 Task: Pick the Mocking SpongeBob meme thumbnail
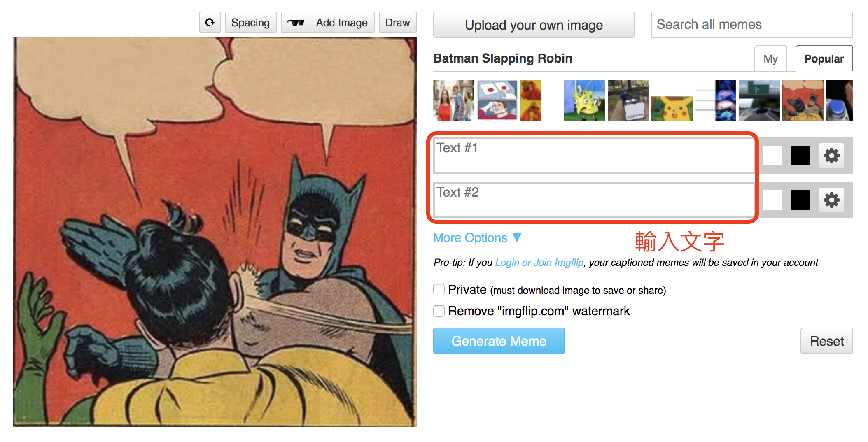584,100
